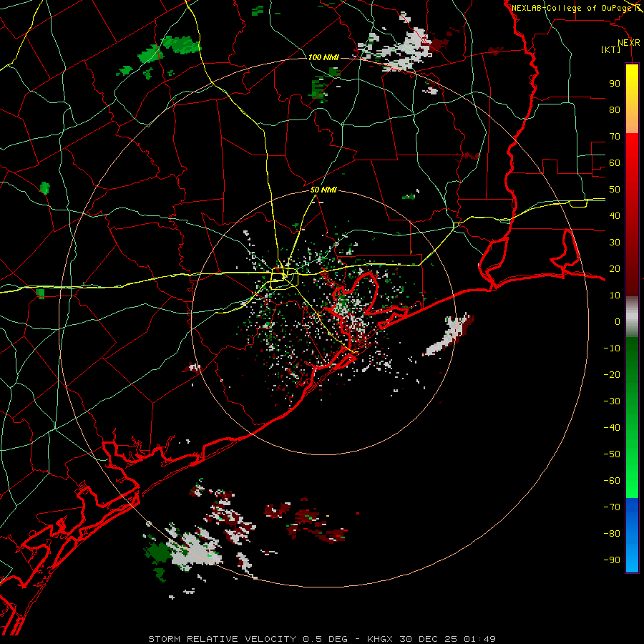Click the 80 value on velocity scale
This screenshot has height=644, width=644.
(615, 109)
